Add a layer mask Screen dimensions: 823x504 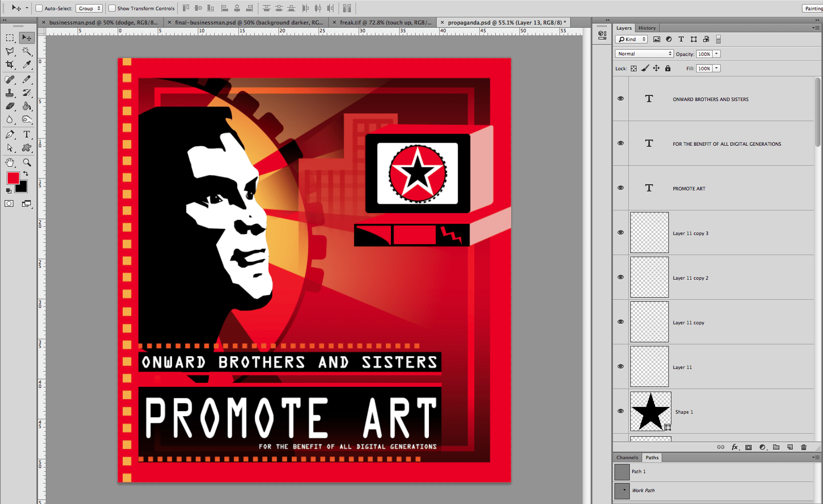pos(749,447)
